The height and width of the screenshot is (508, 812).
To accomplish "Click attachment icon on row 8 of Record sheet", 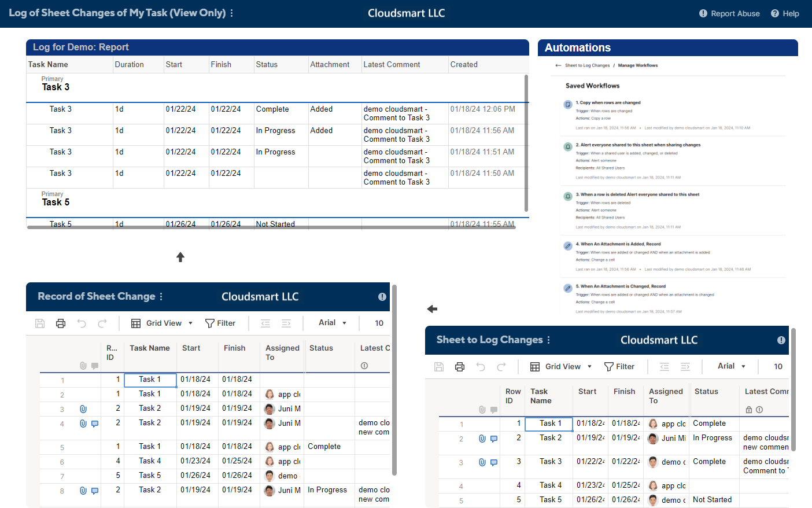I will [x=83, y=491].
